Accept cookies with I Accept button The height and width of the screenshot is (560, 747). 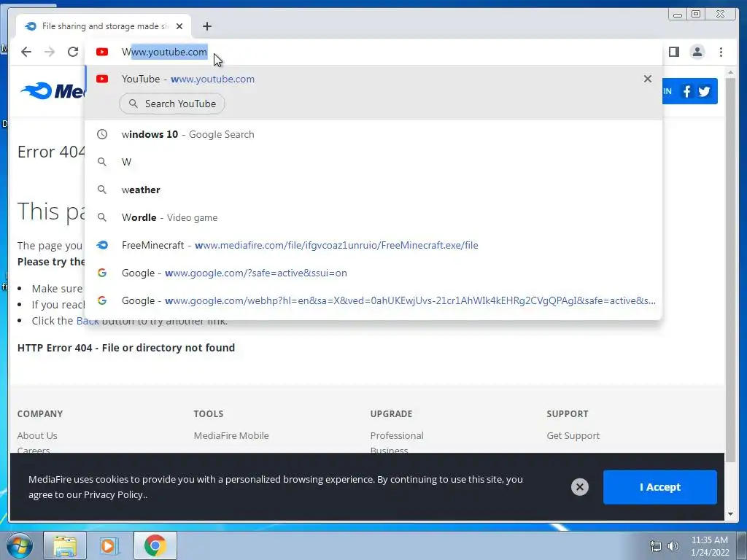coord(659,487)
